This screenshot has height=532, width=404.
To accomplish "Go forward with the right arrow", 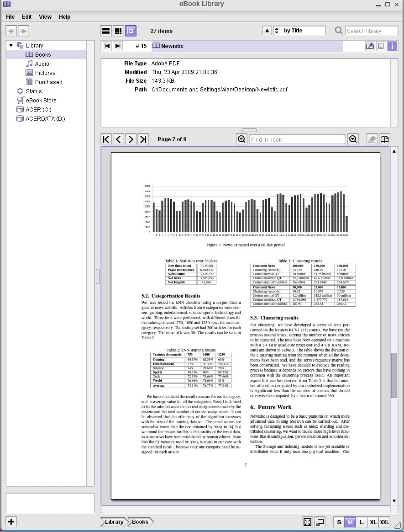I will 23,31.
